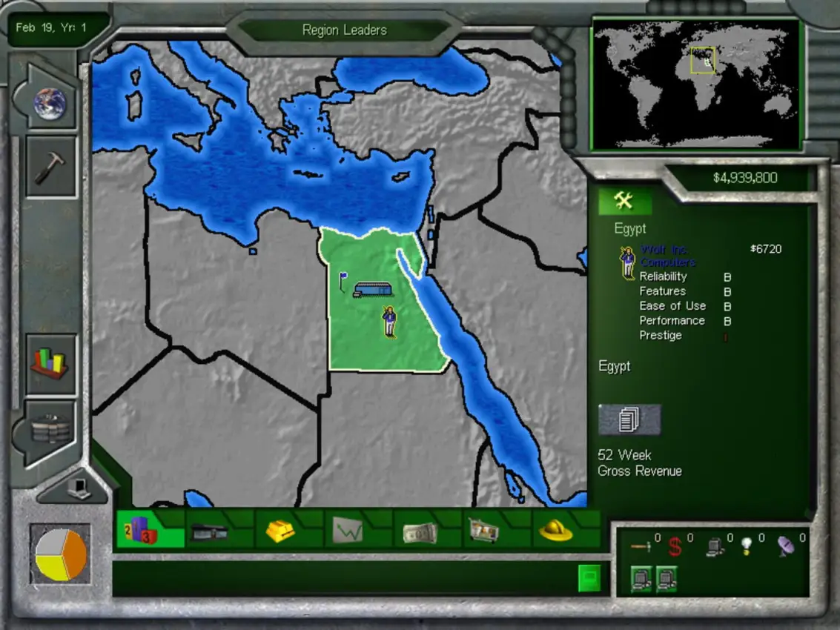Click the light bulb indicator

[747, 546]
